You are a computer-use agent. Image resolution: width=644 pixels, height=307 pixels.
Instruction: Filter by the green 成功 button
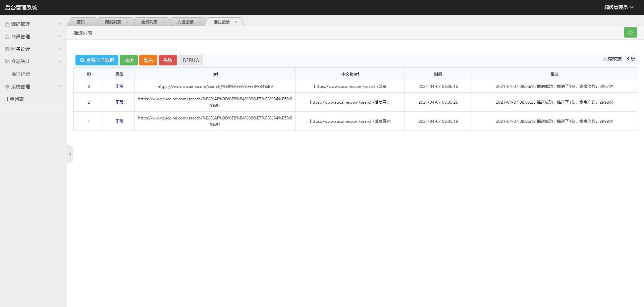pyautogui.click(x=129, y=60)
